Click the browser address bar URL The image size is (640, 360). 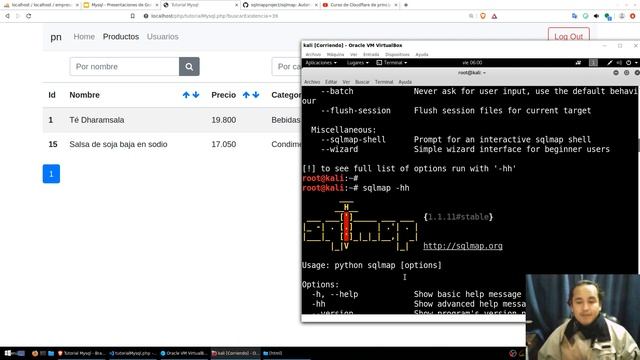215,16
